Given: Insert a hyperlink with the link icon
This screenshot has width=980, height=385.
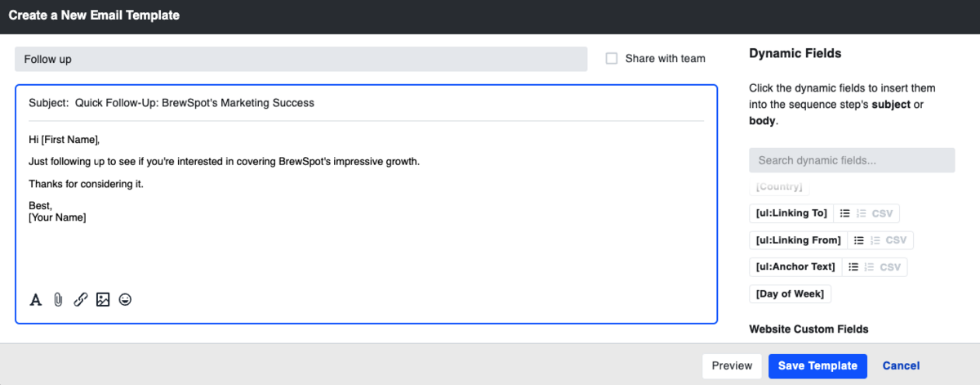Looking at the screenshot, I should [80, 300].
